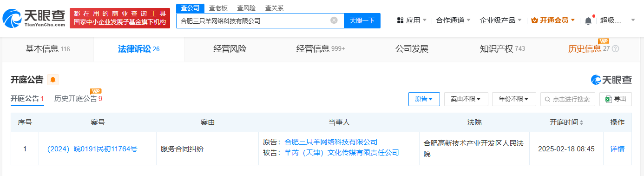Click the 应用 grid icon
Image resolution: width=644 pixels, height=176 pixels.
400,20
